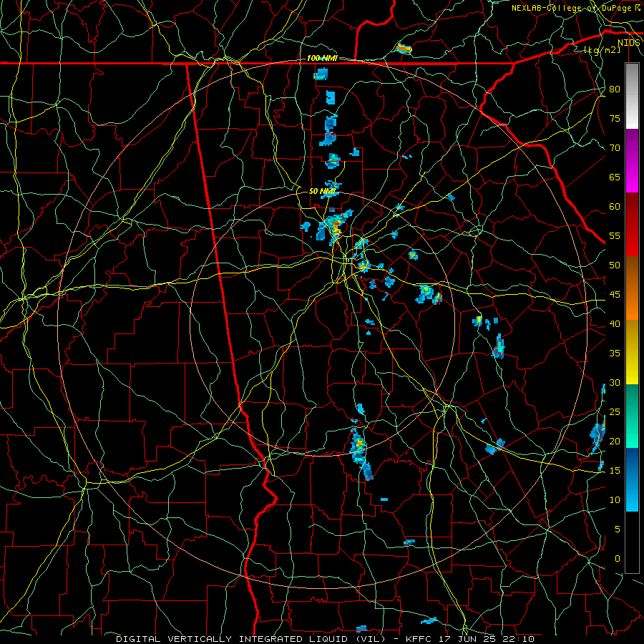Click the scale value 40

pos(615,323)
